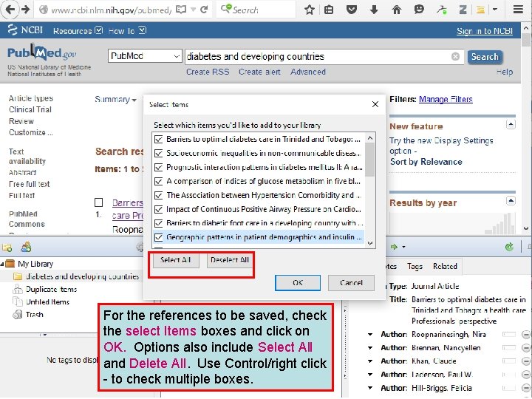This screenshot has height=399, width=532.
Task: Open dropdown for author Brennan, Nancyellen
Action: [x=370, y=348]
